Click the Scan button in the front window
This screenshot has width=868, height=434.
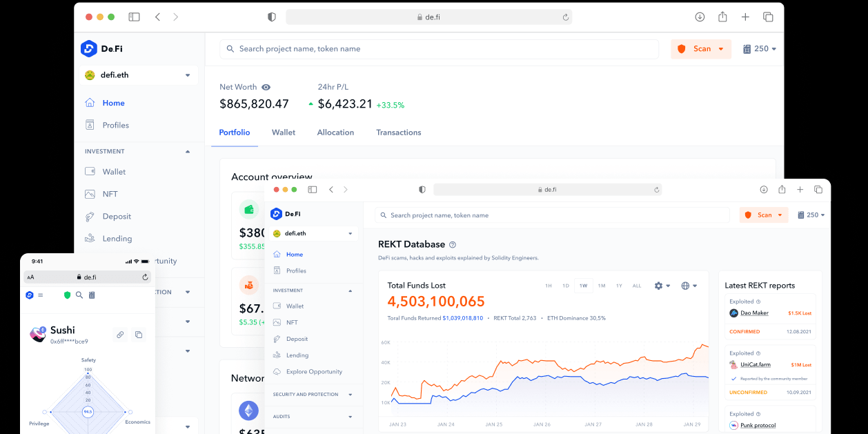pyautogui.click(x=764, y=215)
